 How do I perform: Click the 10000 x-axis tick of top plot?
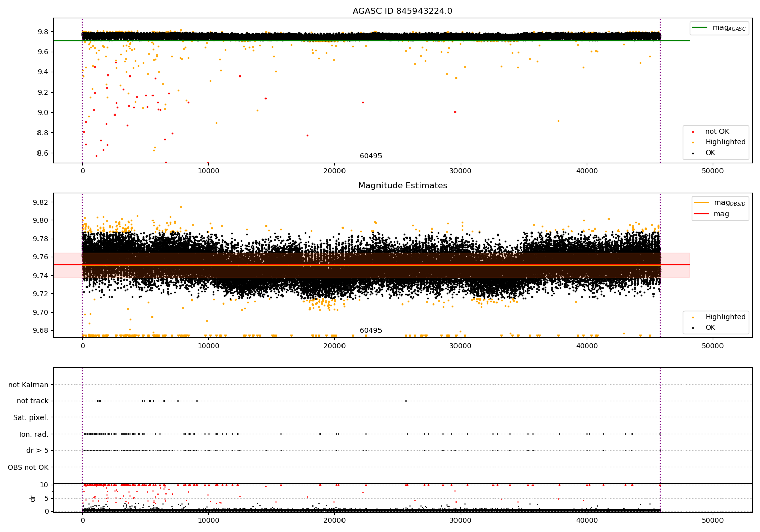208,171
